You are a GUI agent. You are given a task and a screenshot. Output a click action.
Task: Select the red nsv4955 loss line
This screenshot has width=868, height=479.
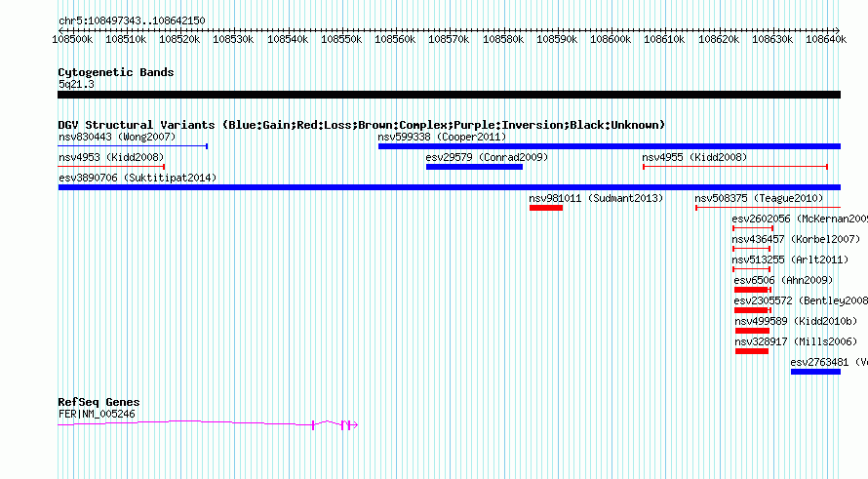735,167
